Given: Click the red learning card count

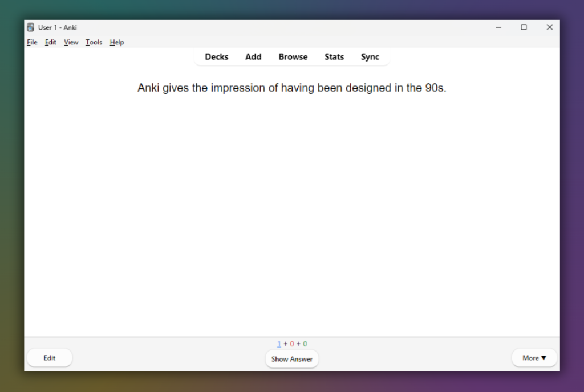Looking at the screenshot, I should pyautogui.click(x=291, y=344).
